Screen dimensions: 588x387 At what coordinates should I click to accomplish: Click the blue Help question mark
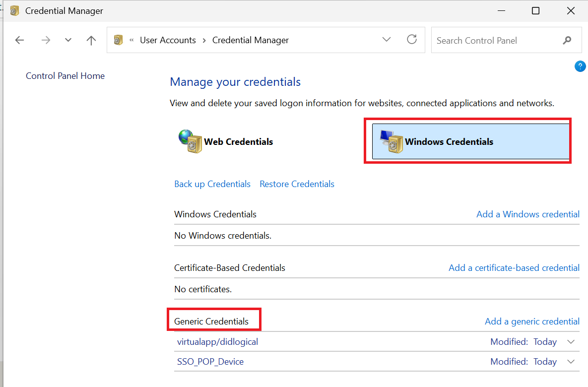pos(580,66)
